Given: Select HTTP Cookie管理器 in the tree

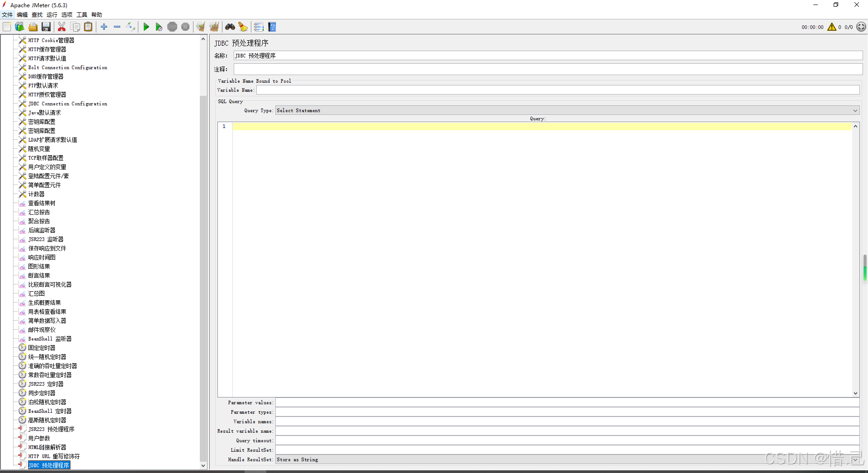Looking at the screenshot, I should click(x=51, y=40).
